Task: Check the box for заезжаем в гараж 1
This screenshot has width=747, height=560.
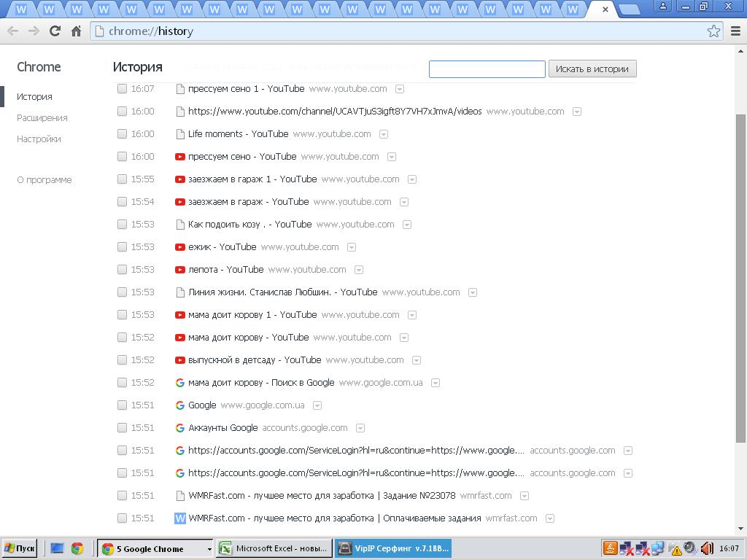Action: click(x=122, y=179)
